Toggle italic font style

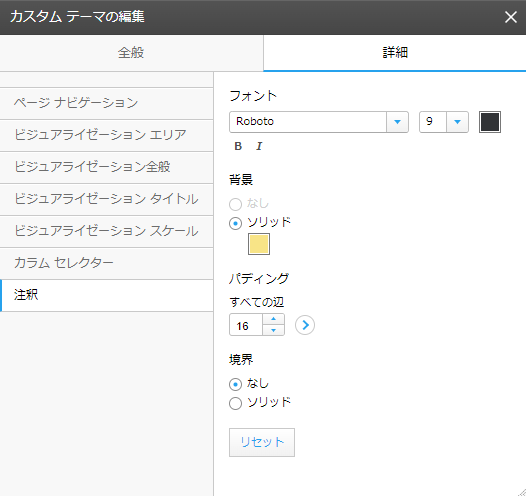point(259,146)
